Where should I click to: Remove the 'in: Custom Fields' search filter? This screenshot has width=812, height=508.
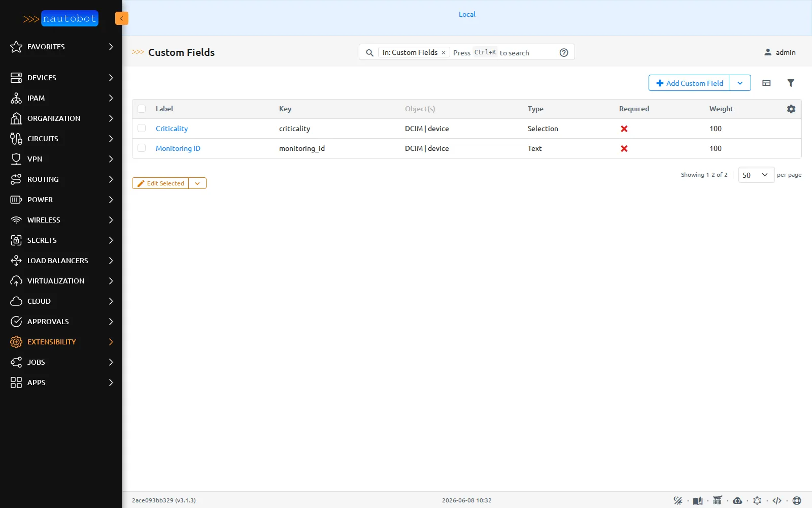tap(444, 53)
